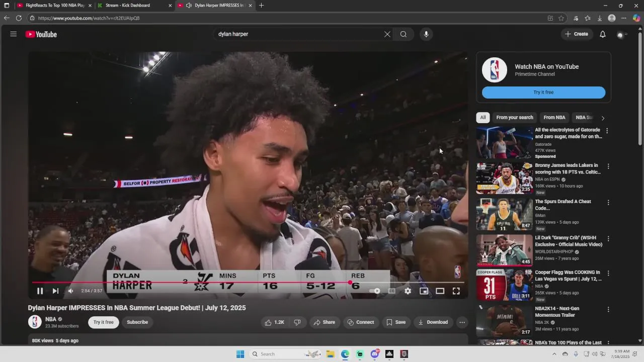This screenshot has width=644, height=362.
Task: Enter full screen mode
Action: click(456, 291)
